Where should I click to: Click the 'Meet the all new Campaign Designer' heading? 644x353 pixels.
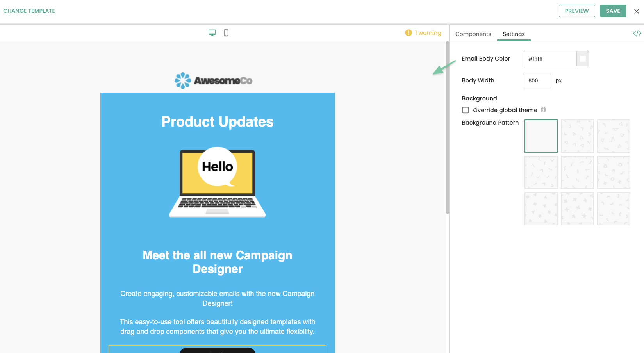coord(218,262)
